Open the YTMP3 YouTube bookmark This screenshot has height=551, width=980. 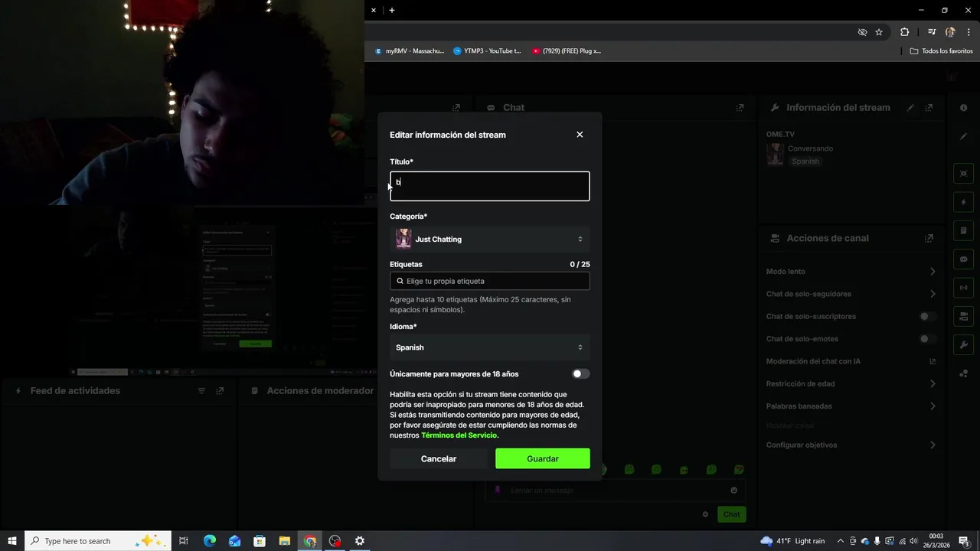487,51
